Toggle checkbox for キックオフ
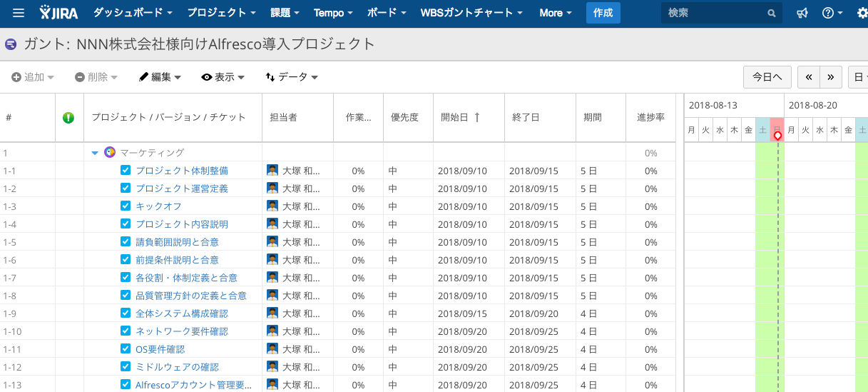This screenshot has width=868, height=392. tap(126, 206)
